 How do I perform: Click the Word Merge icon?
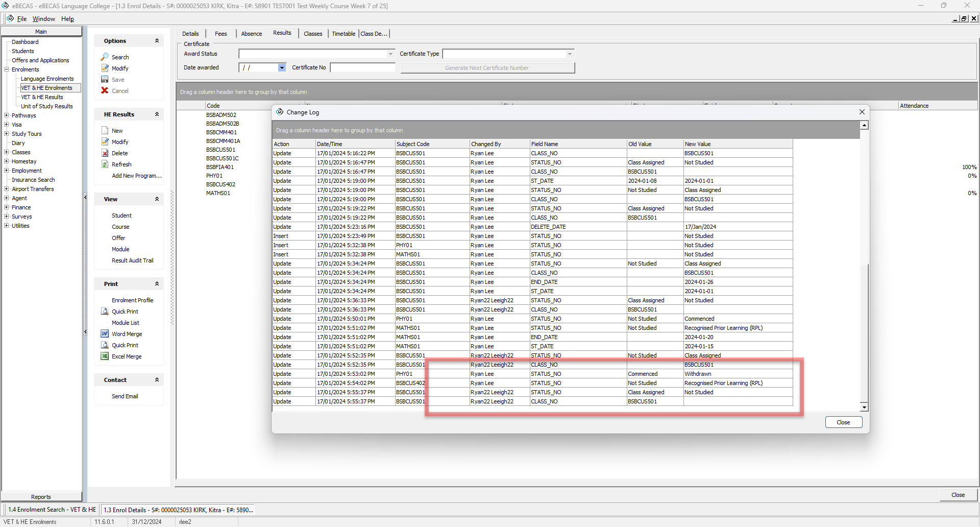pos(105,334)
